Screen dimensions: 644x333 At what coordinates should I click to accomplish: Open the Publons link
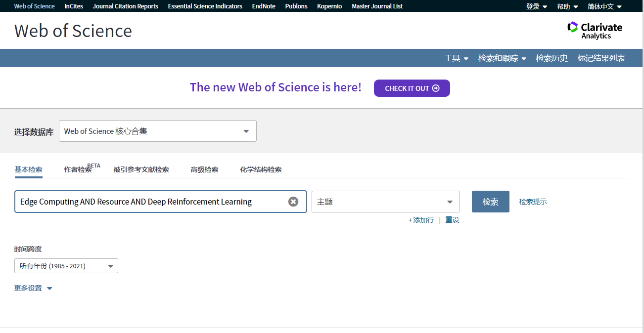coord(296,6)
